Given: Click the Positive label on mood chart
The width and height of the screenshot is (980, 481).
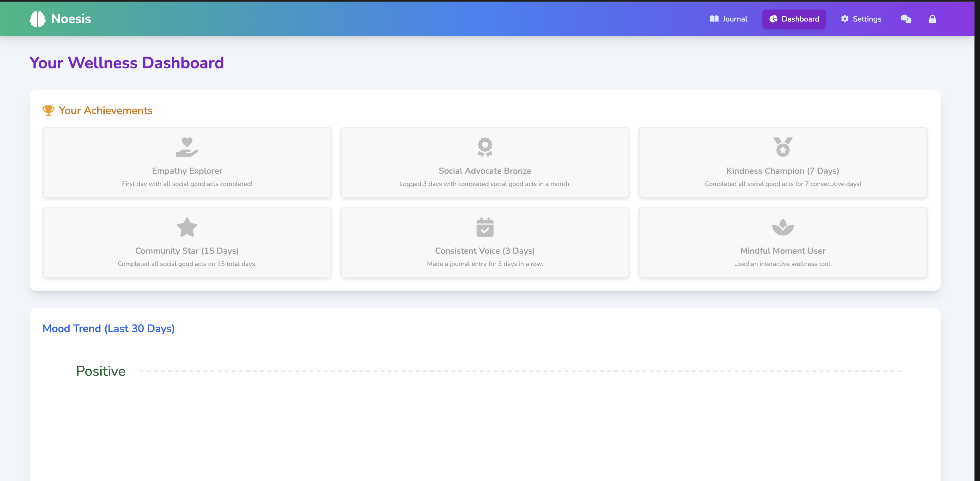Looking at the screenshot, I should click(101, 371).
